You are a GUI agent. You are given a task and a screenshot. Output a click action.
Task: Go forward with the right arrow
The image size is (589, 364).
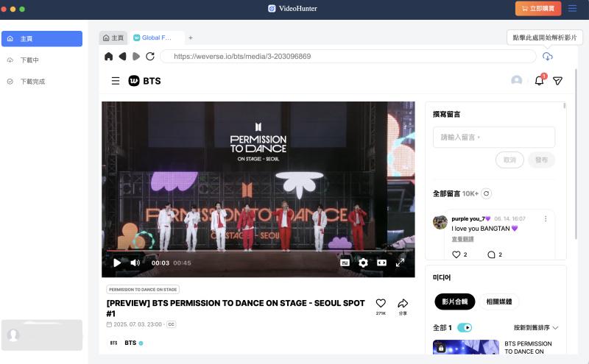point(136,57)
